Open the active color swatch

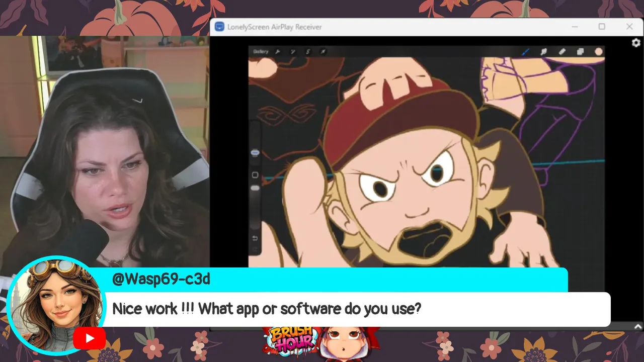tap(598, 51)
